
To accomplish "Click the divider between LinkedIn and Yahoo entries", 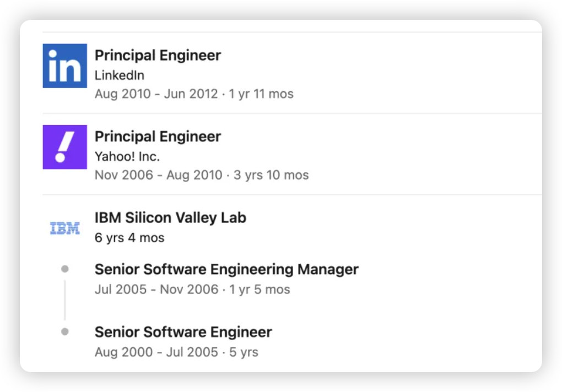I will [292, 113].
